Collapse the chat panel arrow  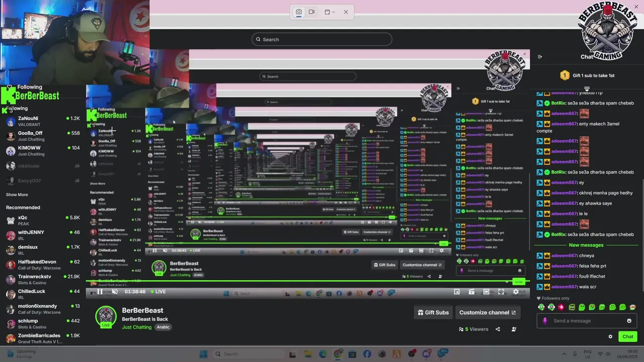[x=540, y=57]
